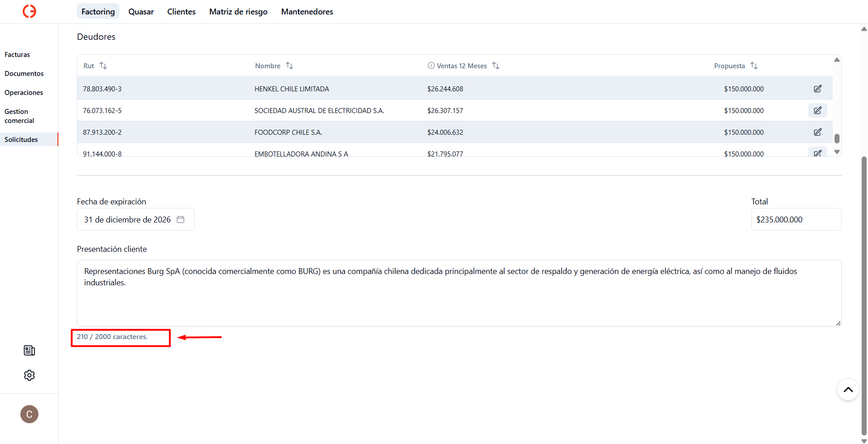Screen dimensions: 868x444
Task: Click the Total amount field
Action: pos(796,219)
